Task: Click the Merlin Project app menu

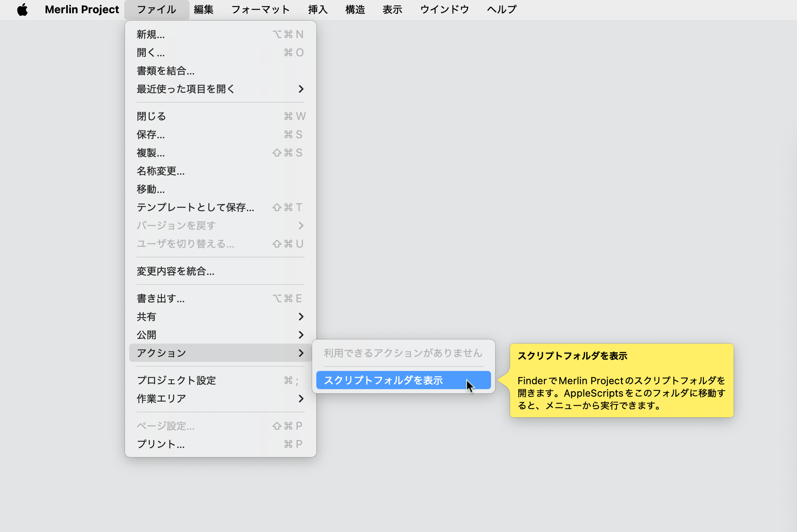Action: point(82,10)
